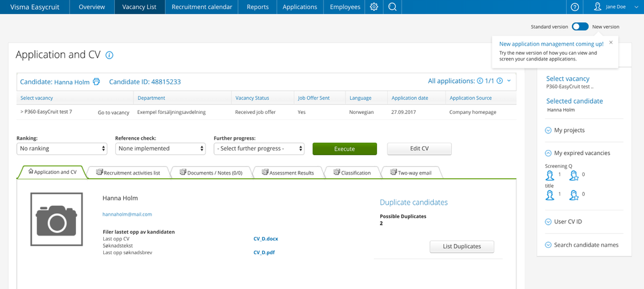Click Screening Q starred applicants icon
This screenshot has height=289, width=644.
coord(574,176)
